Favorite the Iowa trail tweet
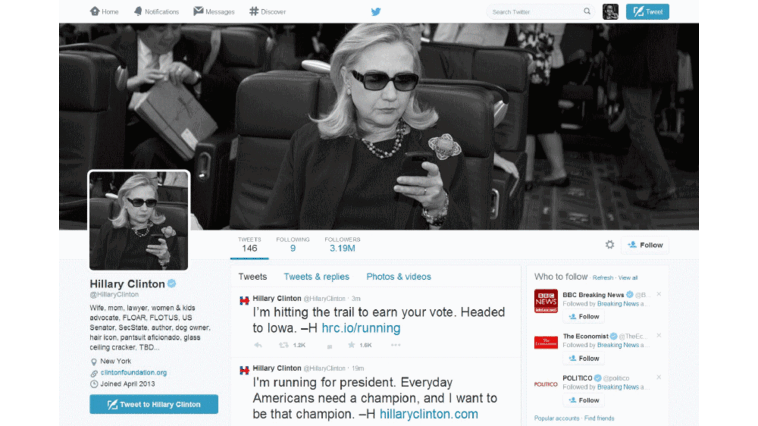 (x=351, y=345)
